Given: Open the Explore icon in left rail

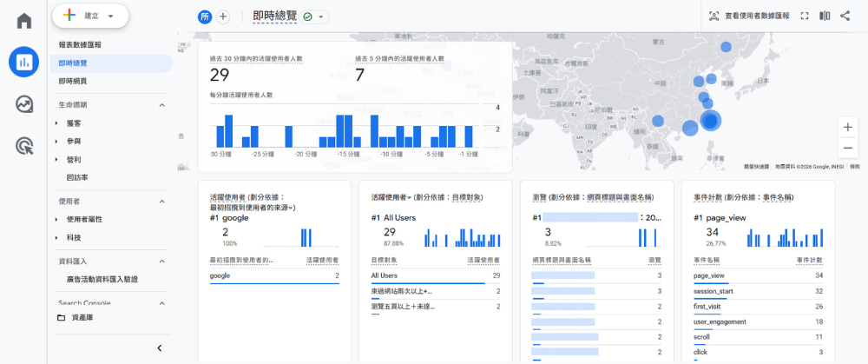Looking at the screenshot, I should click(23, 104).
